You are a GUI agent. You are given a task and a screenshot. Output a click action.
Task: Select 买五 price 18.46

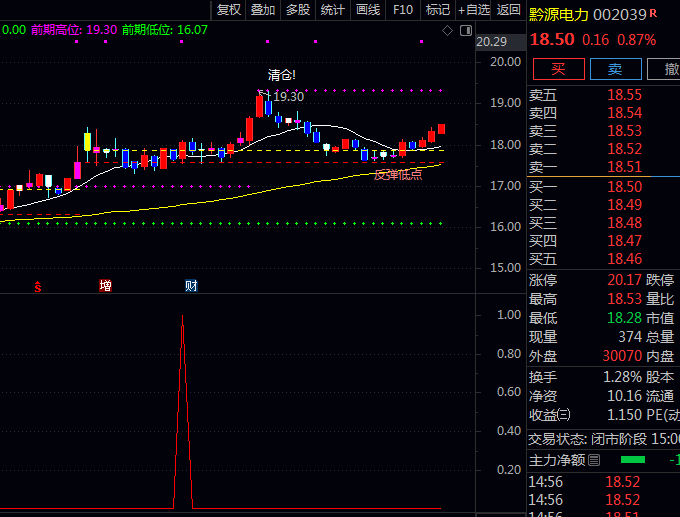coord(624,259)
